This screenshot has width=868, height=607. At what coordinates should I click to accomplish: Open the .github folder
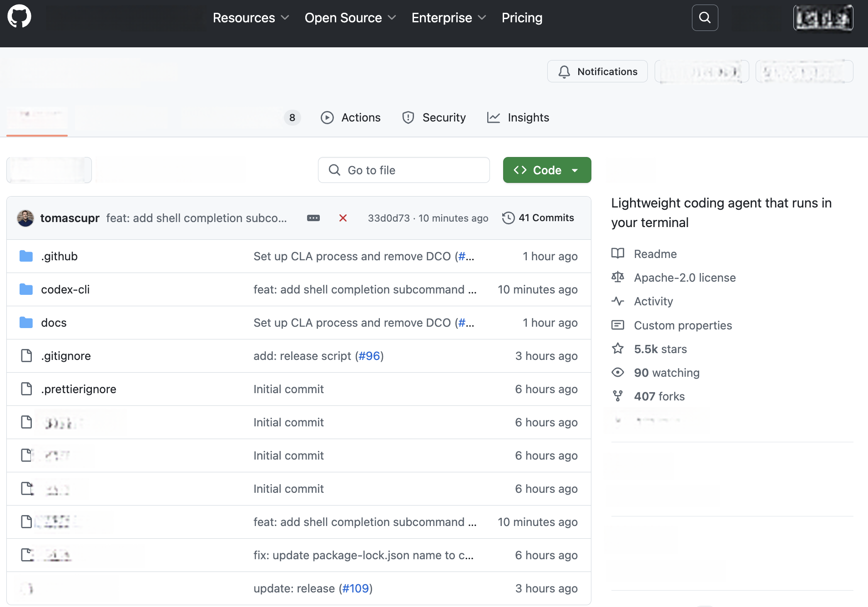click(x=59, y=256)
